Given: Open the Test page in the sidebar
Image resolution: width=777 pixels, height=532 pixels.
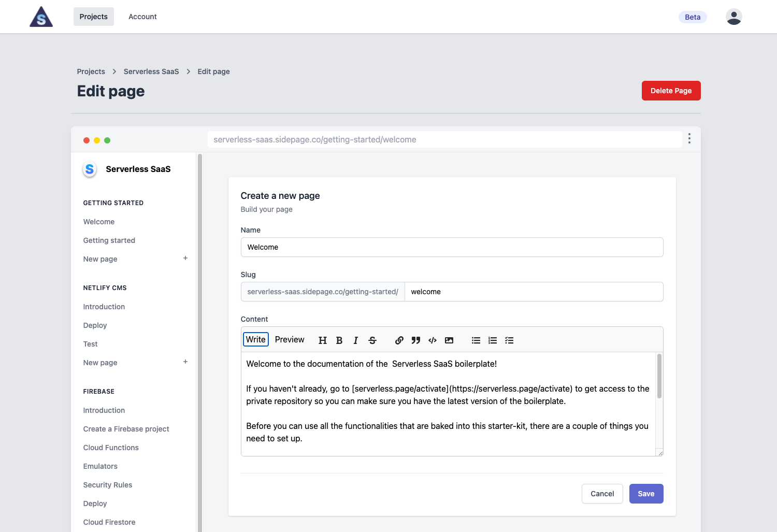Looking at the screenshot, I should 91,344.
